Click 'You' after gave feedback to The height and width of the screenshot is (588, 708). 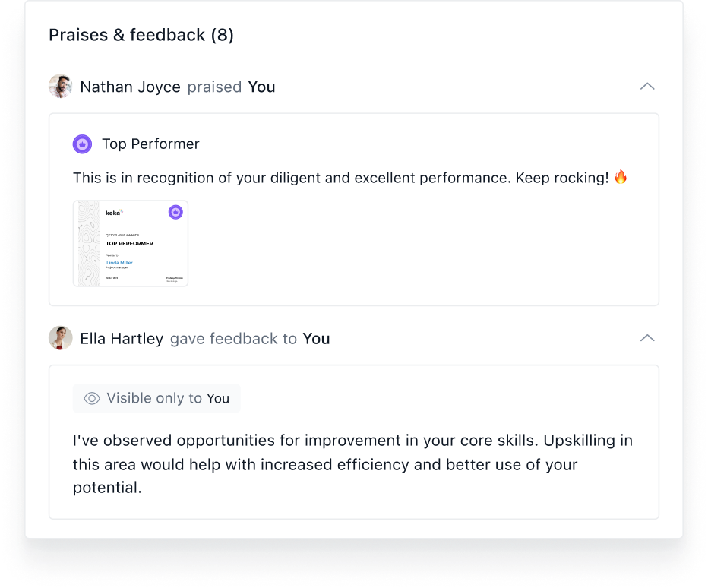[x=316, y=338]
